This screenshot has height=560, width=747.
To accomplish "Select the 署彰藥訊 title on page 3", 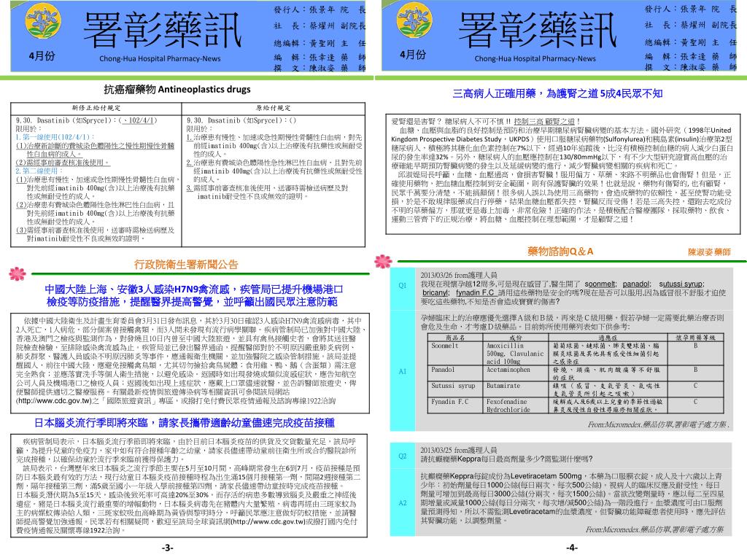I will pyautogui.click(x=162, y=31).
